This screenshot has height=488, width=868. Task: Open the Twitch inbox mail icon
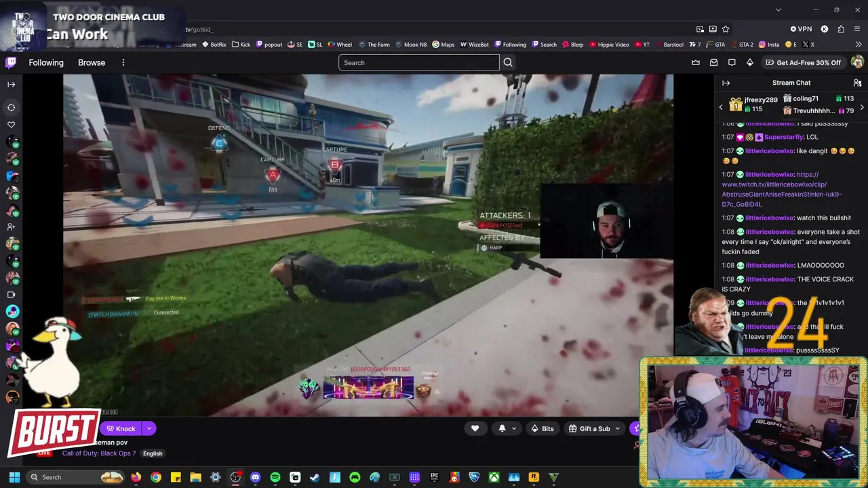tap(714, 62)
